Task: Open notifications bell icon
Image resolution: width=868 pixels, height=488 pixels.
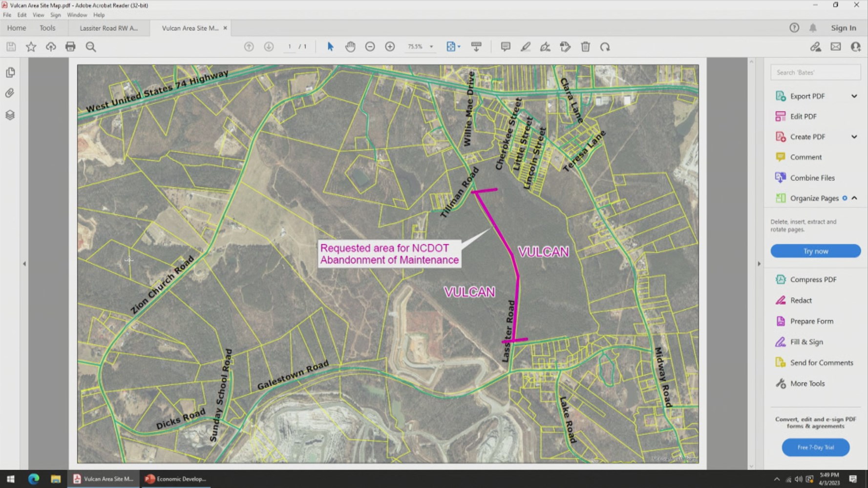Action: [813, 28]
